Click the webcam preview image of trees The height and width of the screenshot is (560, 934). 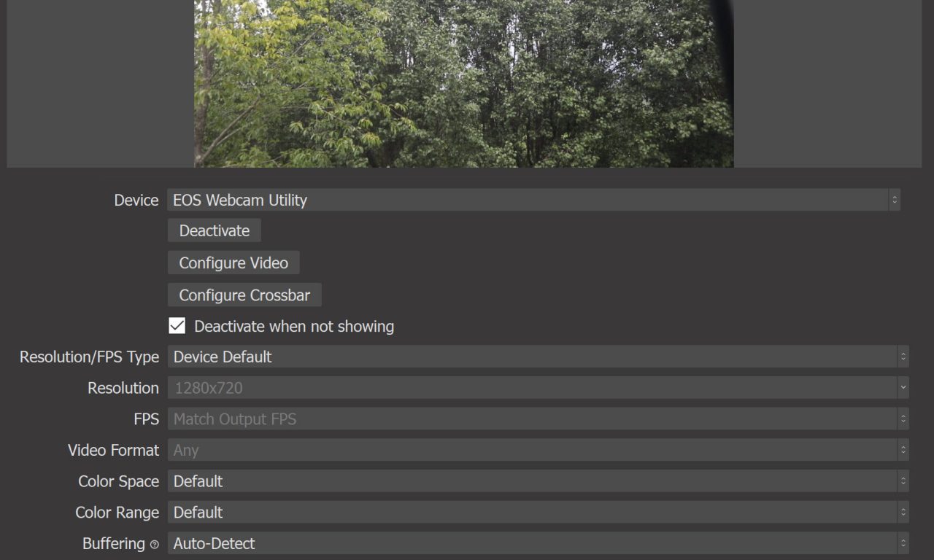pyautogui.click(x=464, y=83)
